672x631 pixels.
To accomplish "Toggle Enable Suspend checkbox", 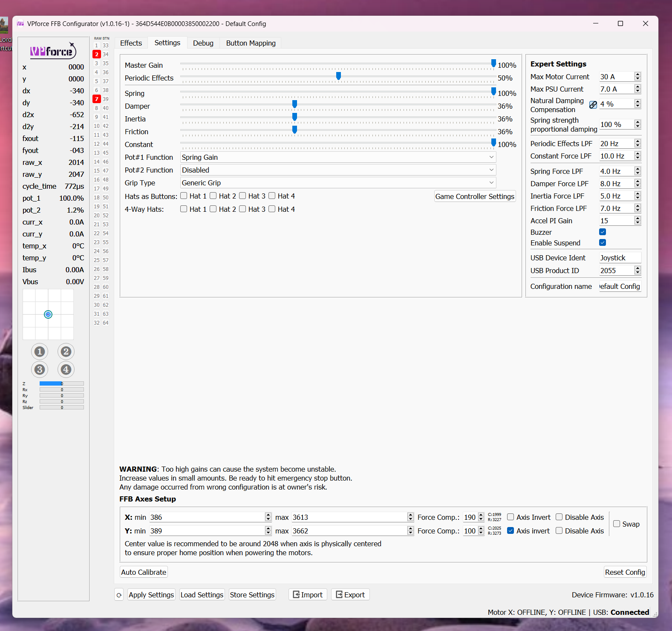I will click(x=603, y=243).
